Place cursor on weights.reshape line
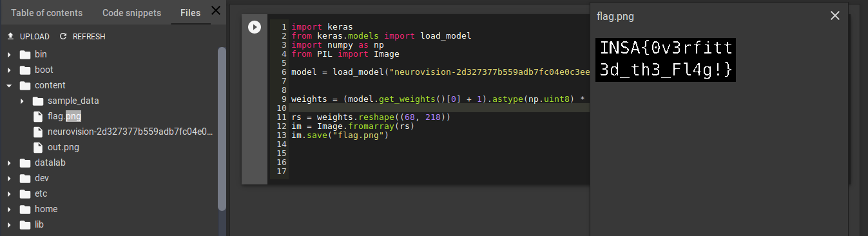Viewport: 868px width, 236px height. 371,117
